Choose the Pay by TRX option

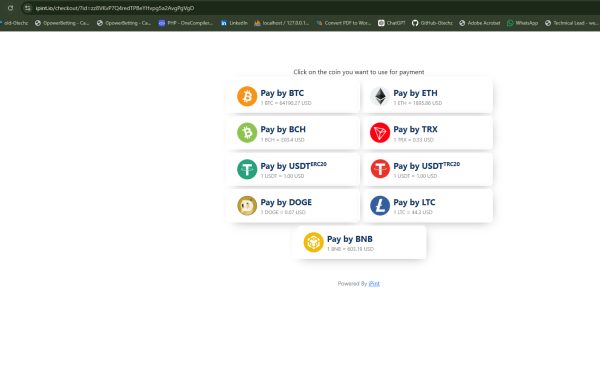(428, 132)
